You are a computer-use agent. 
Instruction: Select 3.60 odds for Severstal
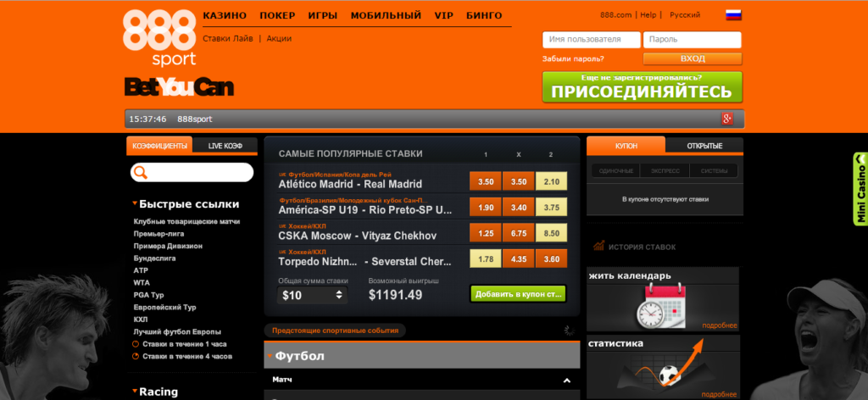[x=551, y=258]
